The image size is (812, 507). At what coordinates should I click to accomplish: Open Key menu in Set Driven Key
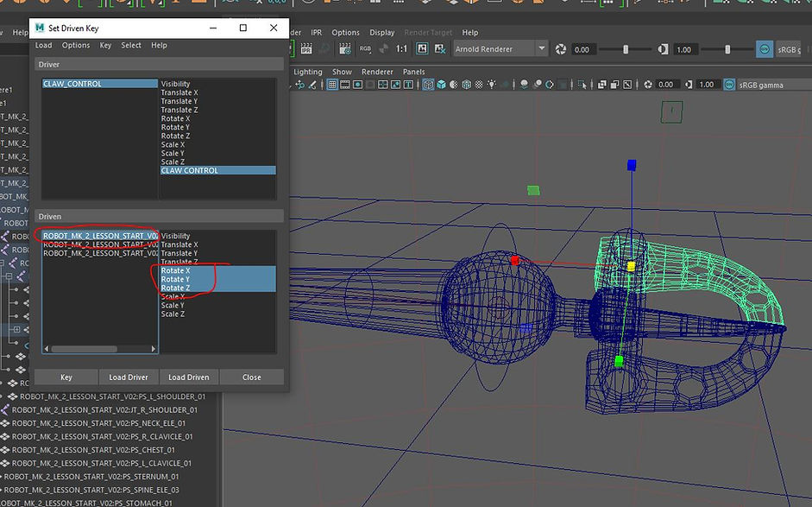point(105,45)
